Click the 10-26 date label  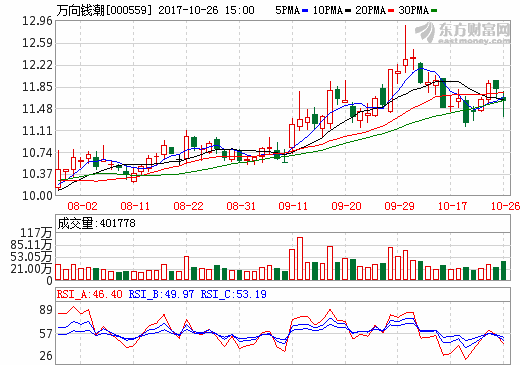point(505,206)
